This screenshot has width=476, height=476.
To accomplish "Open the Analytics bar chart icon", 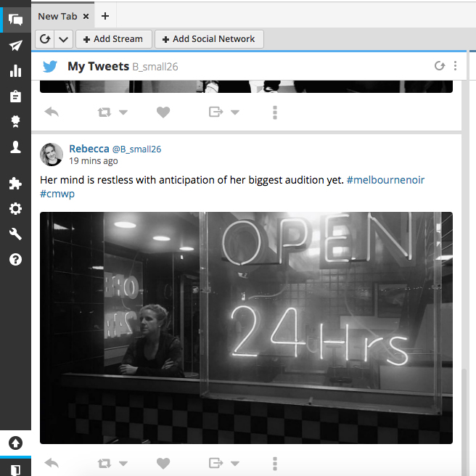I will click(x=15, y=71).
